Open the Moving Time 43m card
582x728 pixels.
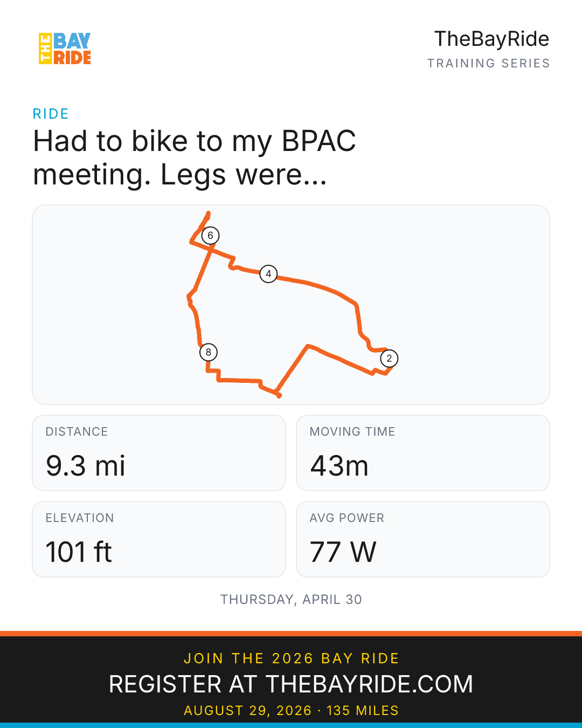423,453
